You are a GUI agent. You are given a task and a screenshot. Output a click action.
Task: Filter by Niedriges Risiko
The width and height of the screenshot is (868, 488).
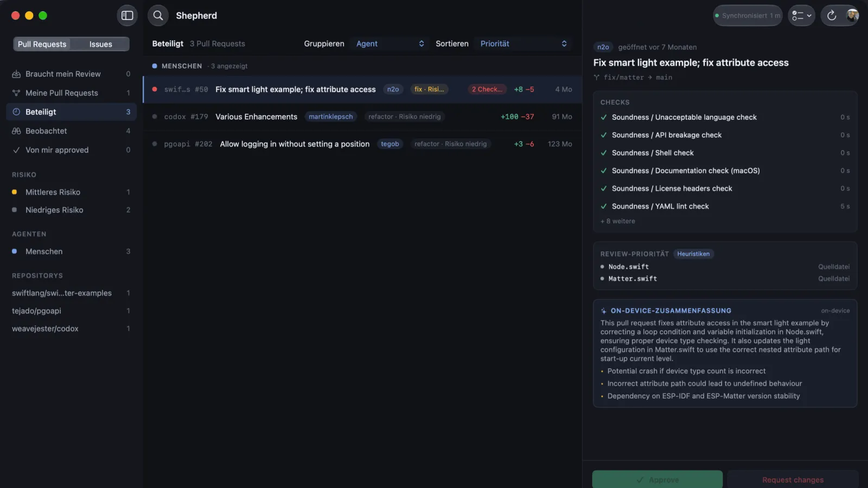tap(71, 210)
